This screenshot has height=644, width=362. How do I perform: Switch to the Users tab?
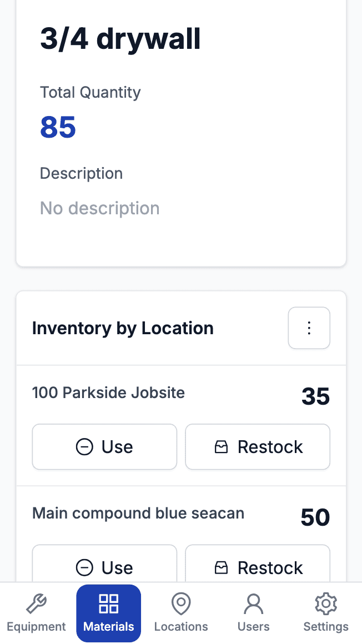253,613
